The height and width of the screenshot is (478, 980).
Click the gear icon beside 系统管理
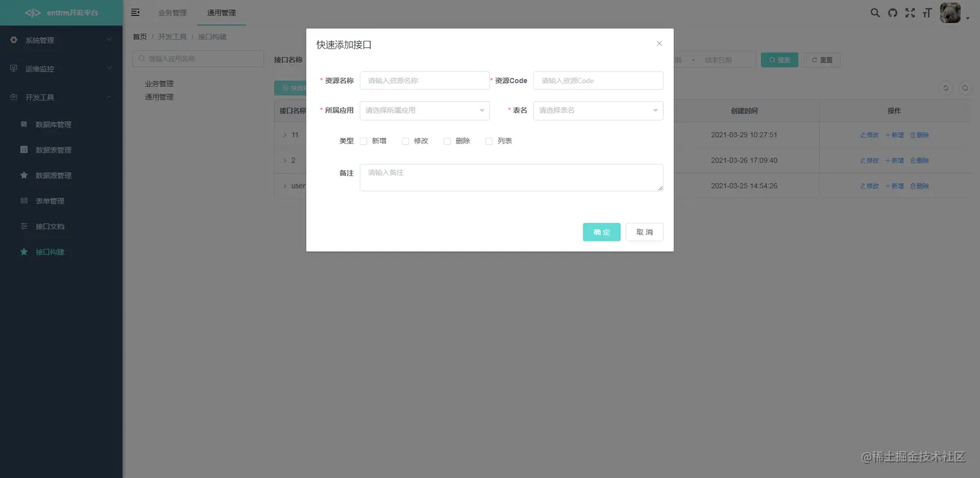point(14,40)
